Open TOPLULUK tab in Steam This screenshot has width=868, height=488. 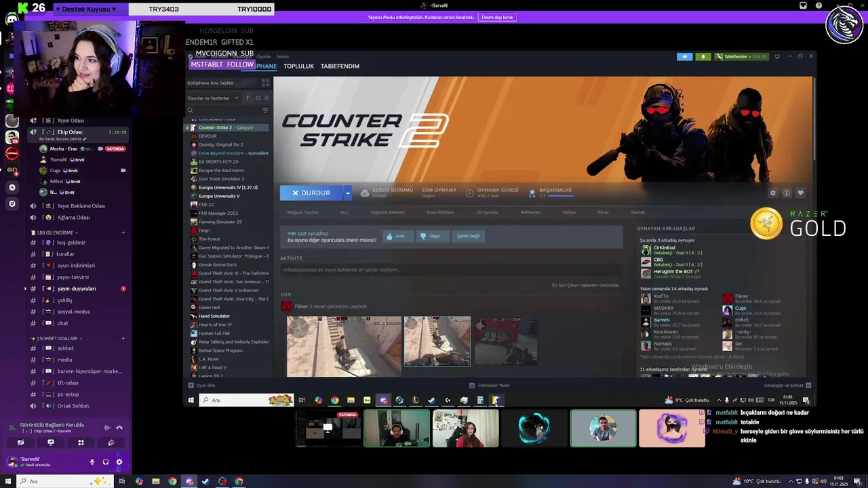tap(298, 66)
